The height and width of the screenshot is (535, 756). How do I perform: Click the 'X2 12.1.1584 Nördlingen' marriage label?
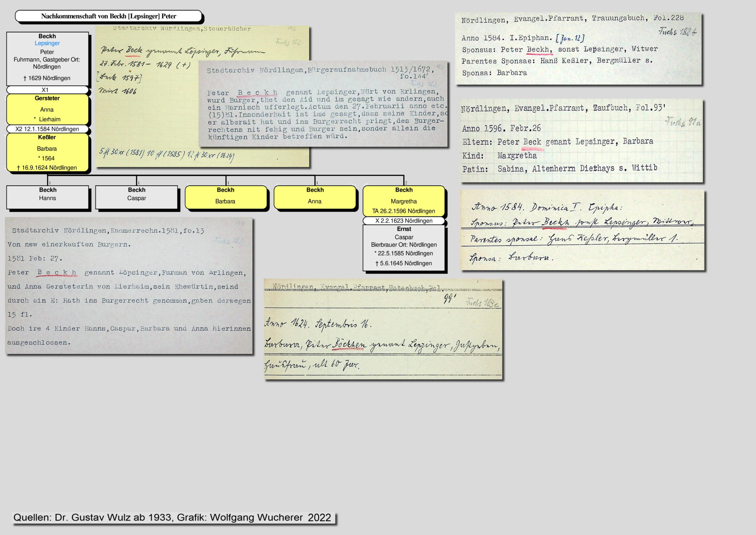click(47, 129)
